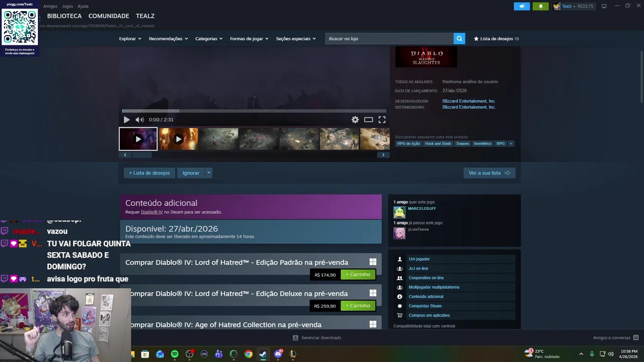Click the Conquistas Steam badge icon
The width and height of the screenshot is (644, 362).
point(400,306)
